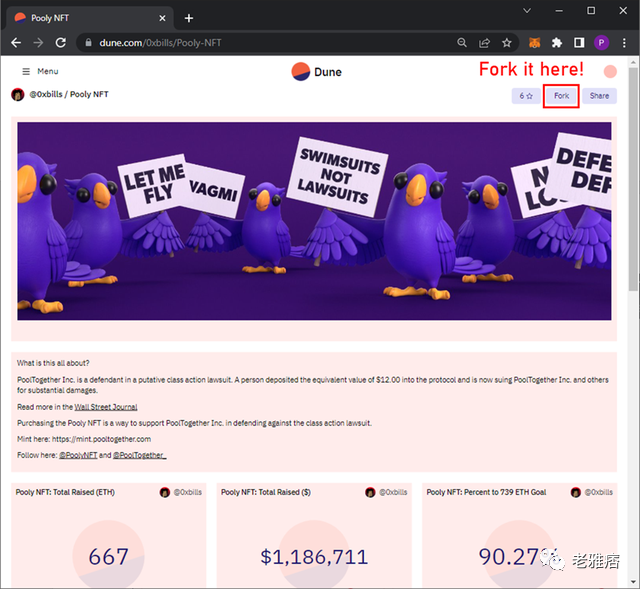Click the purple birds banner image
Viewport: 640px width, 589px height.
pyautogui.click(x=314, y=221)
